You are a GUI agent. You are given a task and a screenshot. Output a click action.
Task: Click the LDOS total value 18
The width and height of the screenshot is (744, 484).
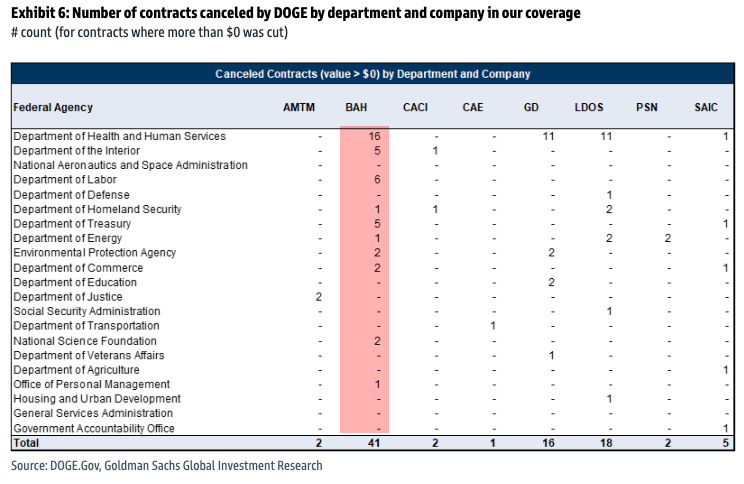[606, 443]
